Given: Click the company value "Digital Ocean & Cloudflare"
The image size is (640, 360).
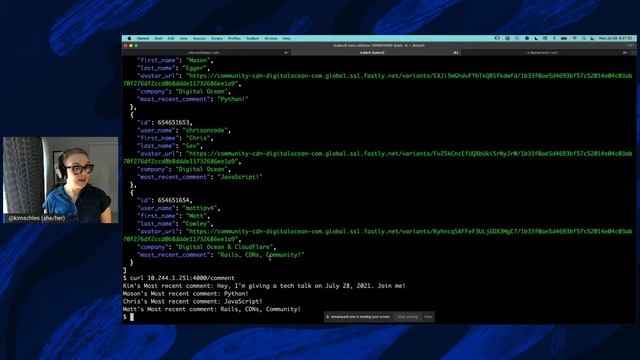Looking at the screenshot, I should 224,247.
